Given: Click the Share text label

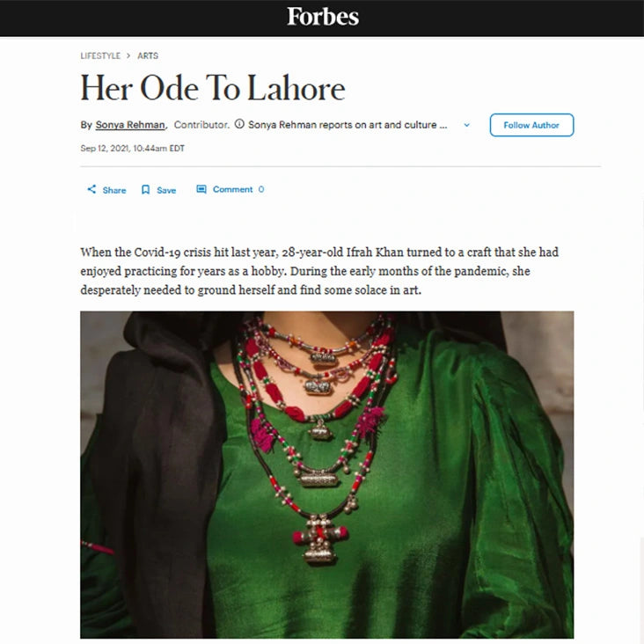Looking at the screenshot, I should 114,190.
